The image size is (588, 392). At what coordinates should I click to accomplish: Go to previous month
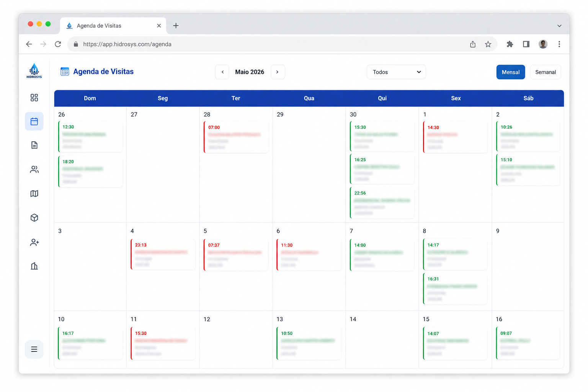(222, 72)
